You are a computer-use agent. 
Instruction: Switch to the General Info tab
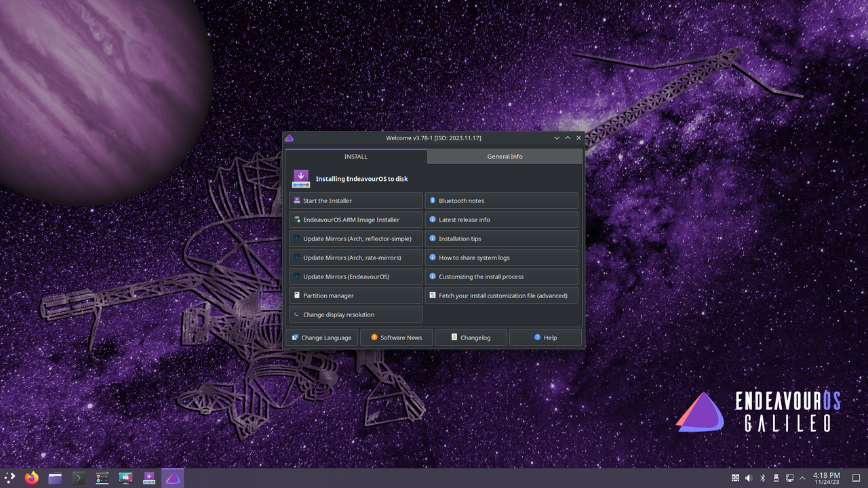coord(505,157)
